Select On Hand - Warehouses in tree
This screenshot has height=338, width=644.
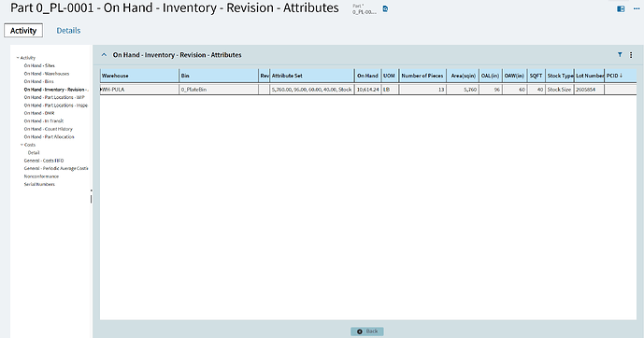(47, 74)
